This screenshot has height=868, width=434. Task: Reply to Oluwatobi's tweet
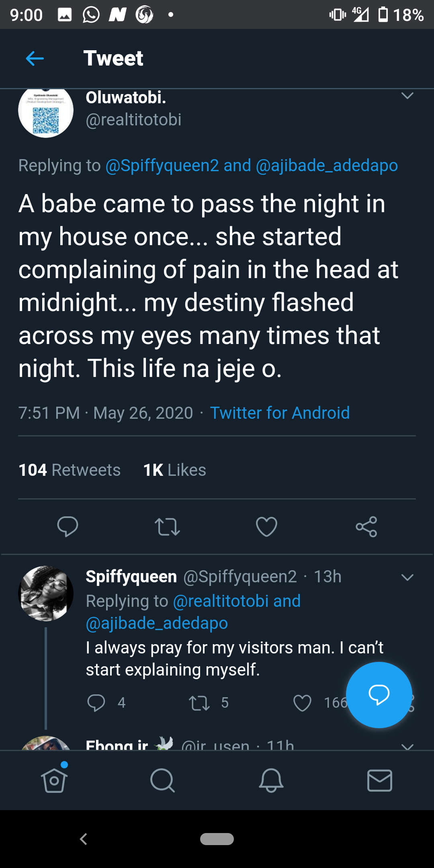[68, 526]
